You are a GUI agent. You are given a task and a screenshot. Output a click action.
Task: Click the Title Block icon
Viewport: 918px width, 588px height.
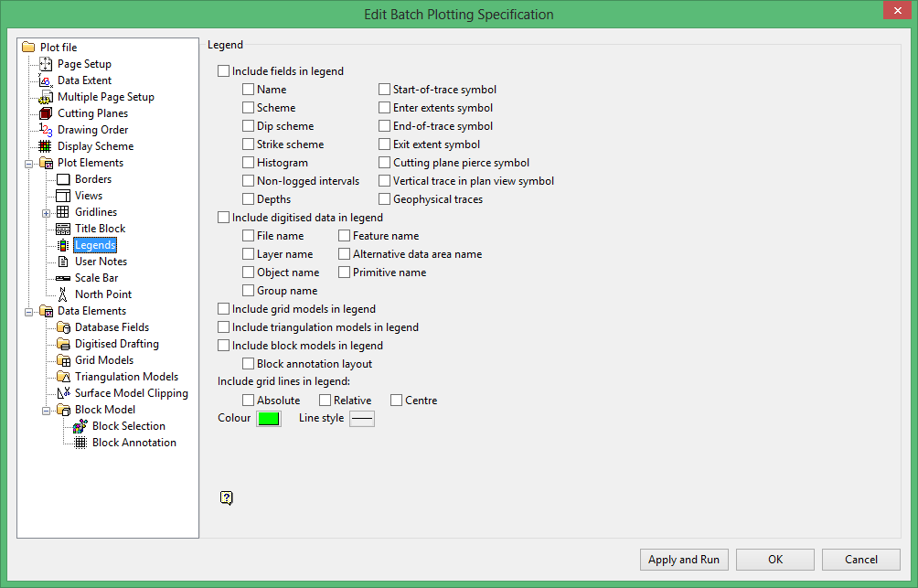63,229
